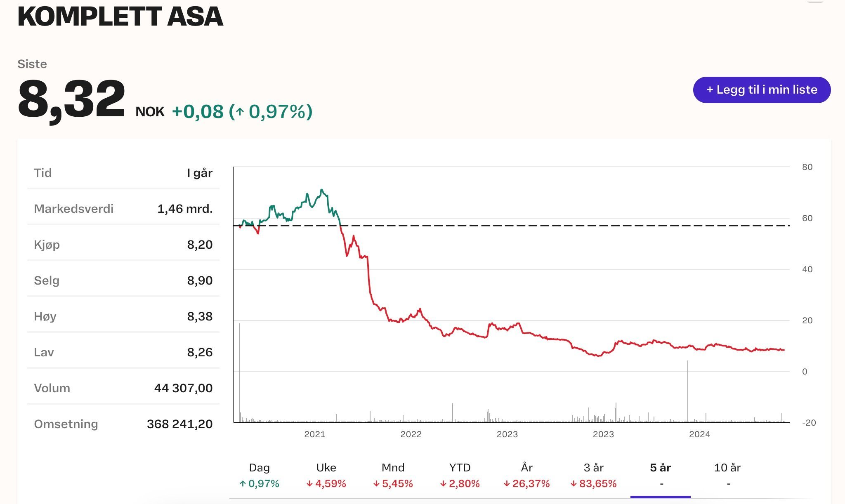Click the Omsetning row in stats table

tap(123, 424)
